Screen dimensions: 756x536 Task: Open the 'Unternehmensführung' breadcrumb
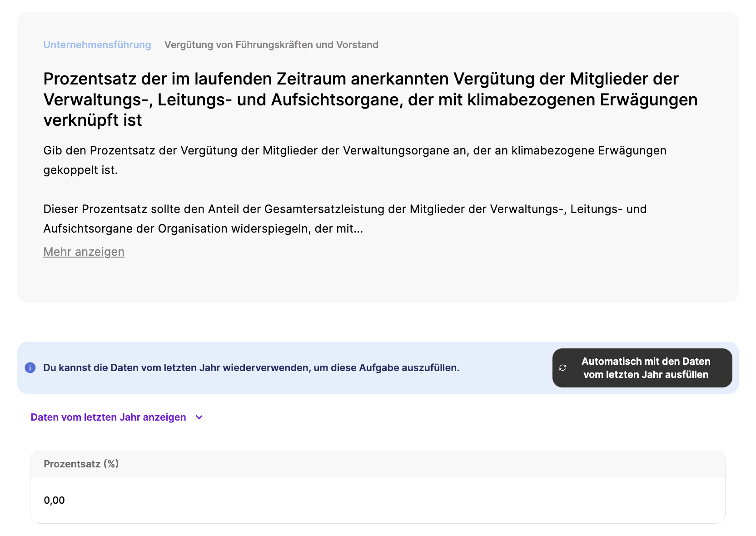click(97, 45)
